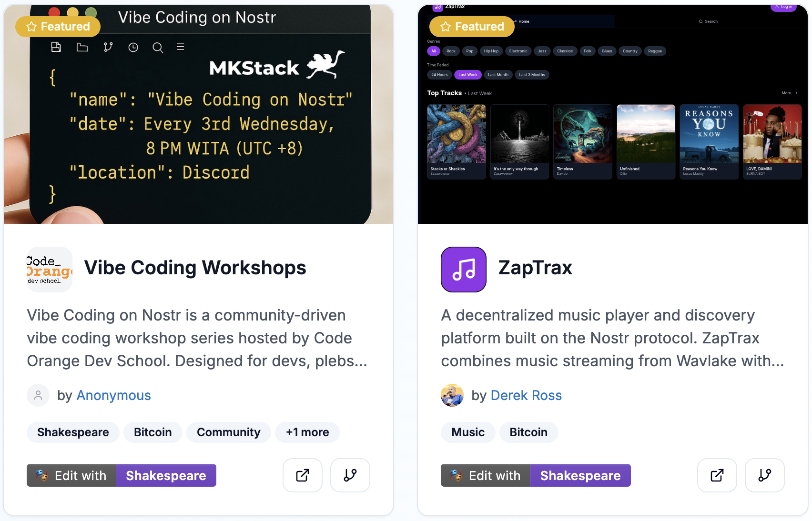Choose Last Week time period
The height and width of the screenshot is (521, 812).
tap(468, 75)
